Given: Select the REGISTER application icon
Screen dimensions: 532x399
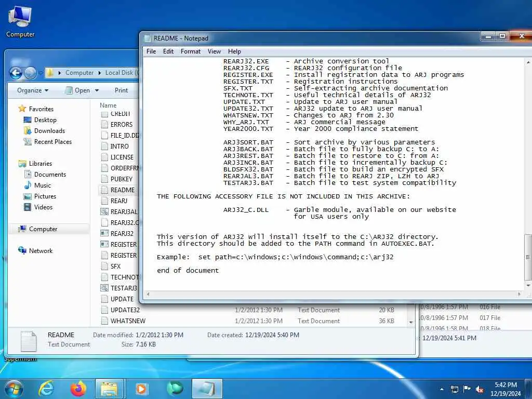Looking at the screenshot, I should coord(104,244).
